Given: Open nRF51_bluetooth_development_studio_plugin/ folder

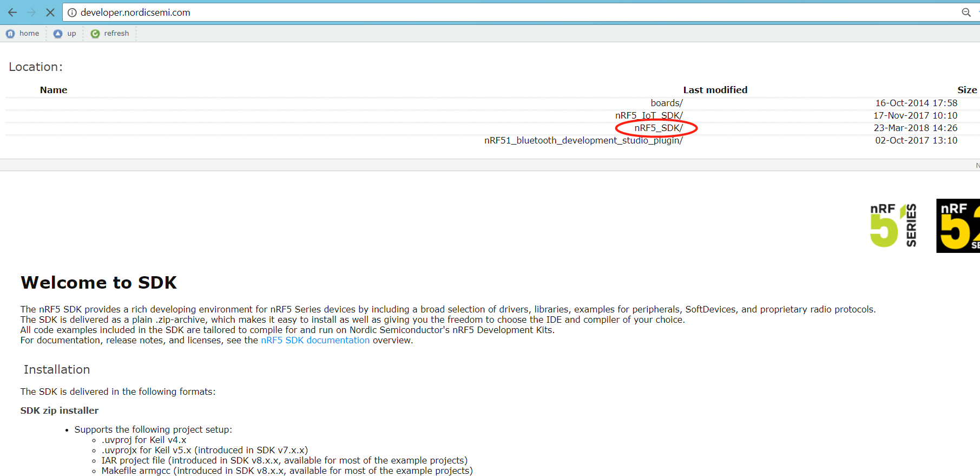Looking at the screenshot, I should point(583,140).
